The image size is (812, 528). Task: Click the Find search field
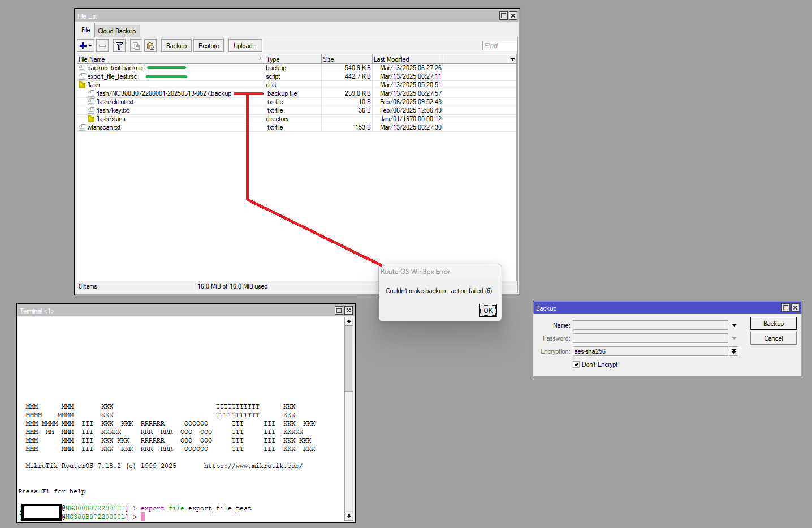pyautogui.click(x=499, y=46)
